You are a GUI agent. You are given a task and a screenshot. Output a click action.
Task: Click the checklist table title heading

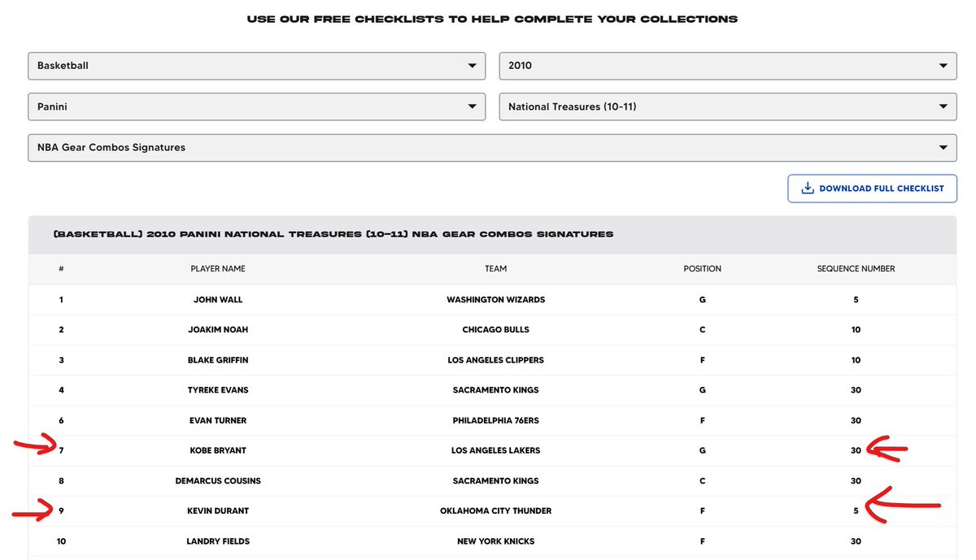pyautogui.click(x=333, y=234)
